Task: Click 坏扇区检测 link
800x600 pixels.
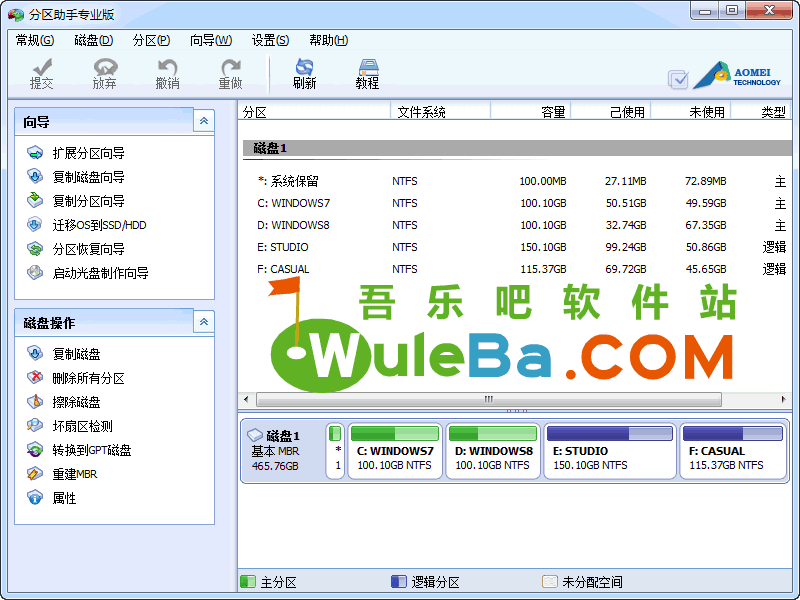Action: (x=83, y=426)
